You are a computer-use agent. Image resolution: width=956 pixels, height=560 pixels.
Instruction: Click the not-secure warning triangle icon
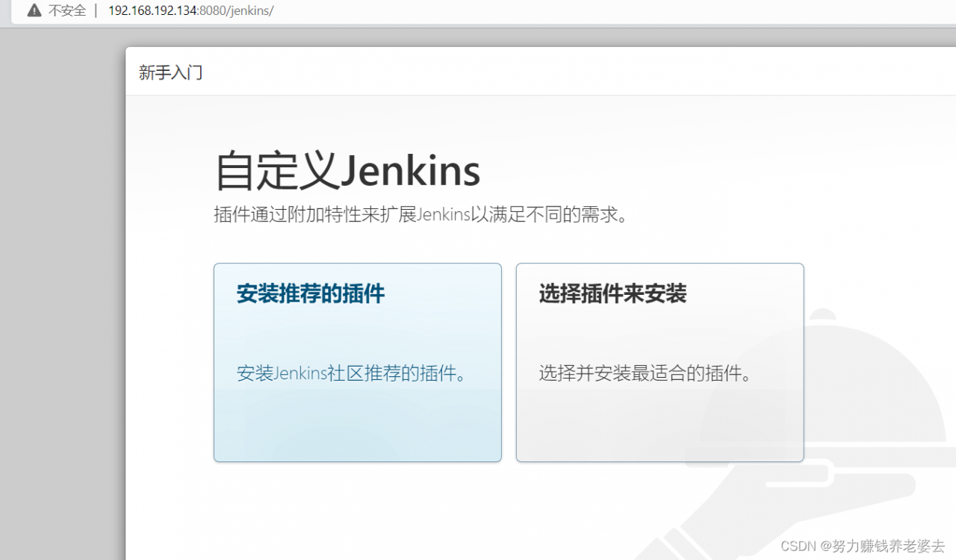point(34,10)
